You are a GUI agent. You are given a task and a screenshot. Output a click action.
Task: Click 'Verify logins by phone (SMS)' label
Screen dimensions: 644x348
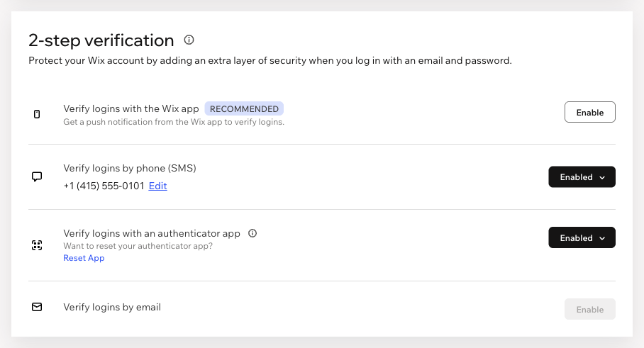[130, 168]
